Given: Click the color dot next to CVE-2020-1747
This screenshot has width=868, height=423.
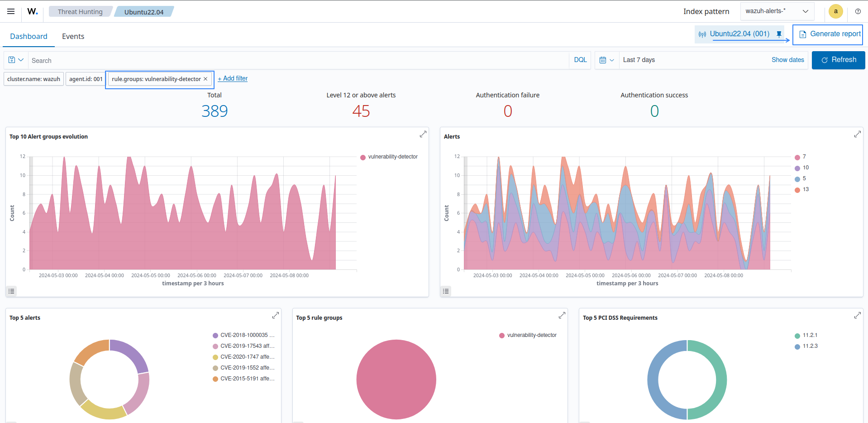Looking at the screenshot, I should click(215, 357).
